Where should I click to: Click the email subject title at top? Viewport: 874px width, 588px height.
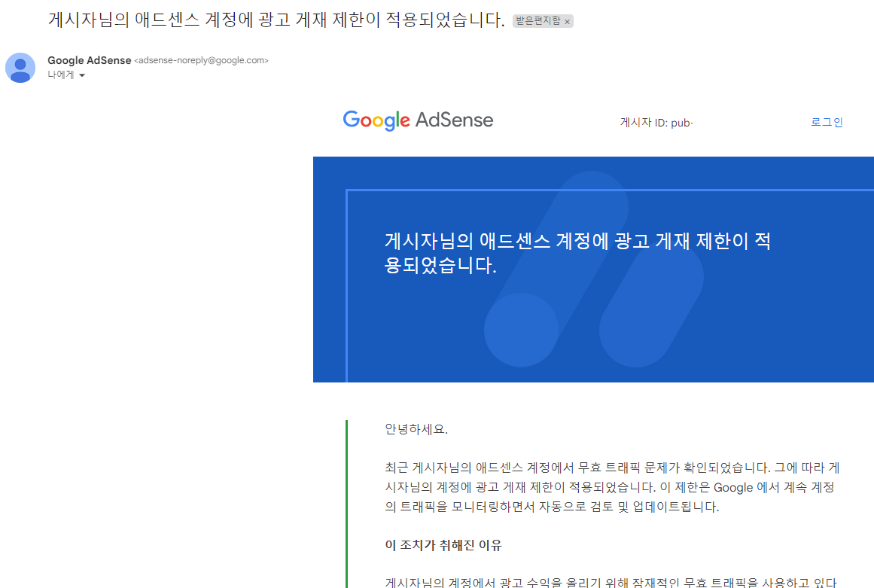(x=276, y=20)
